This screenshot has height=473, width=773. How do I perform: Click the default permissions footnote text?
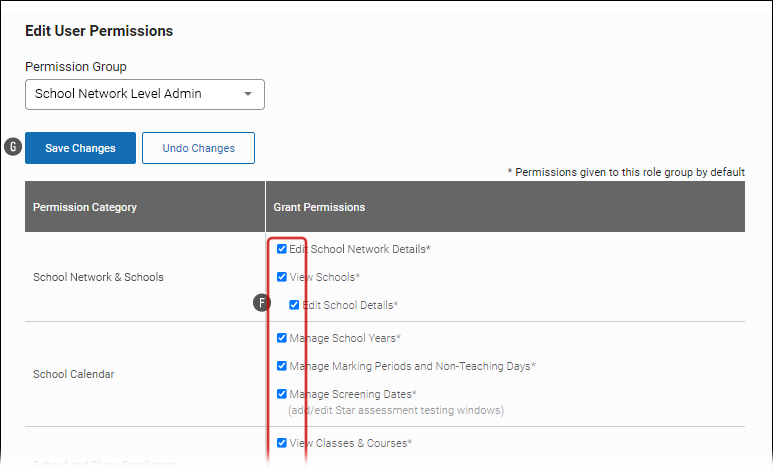(x=626, y=172)
